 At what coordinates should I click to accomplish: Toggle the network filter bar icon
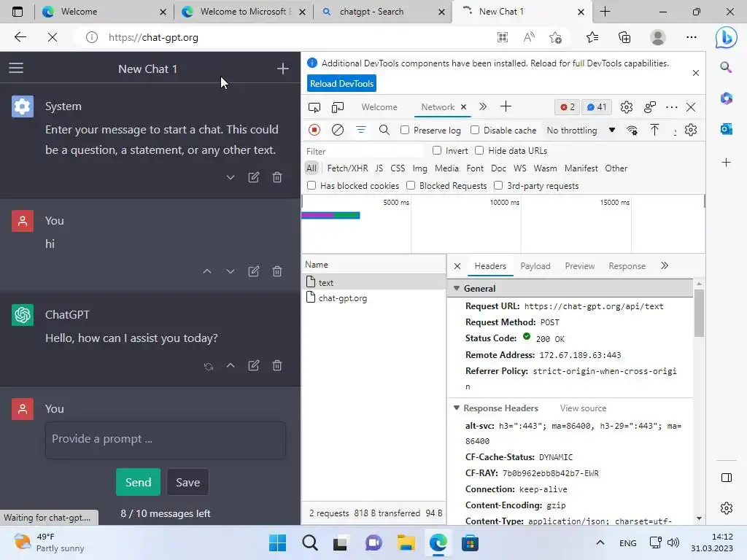(360, 130)
